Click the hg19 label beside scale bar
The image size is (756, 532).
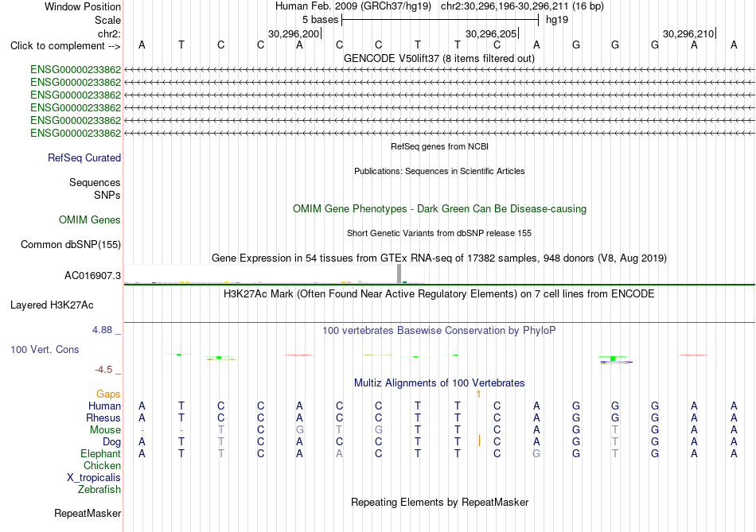[557, 20]
